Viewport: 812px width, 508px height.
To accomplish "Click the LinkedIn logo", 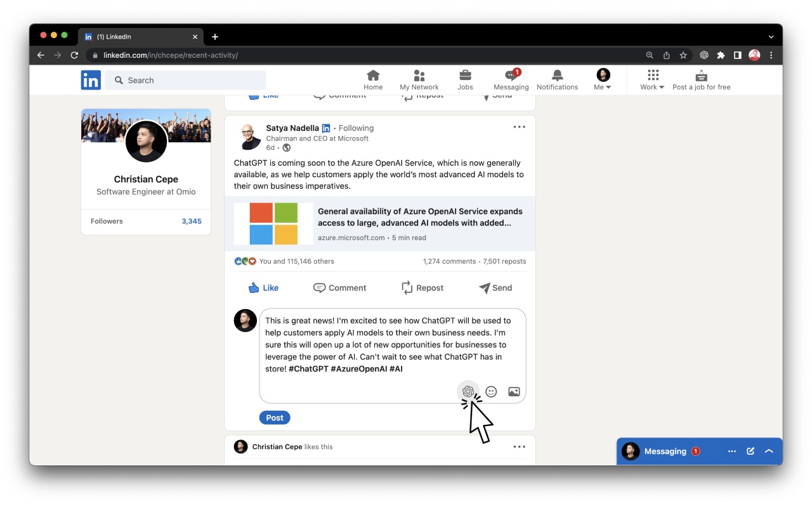I will pyautogui.click(x=91, y=80).
